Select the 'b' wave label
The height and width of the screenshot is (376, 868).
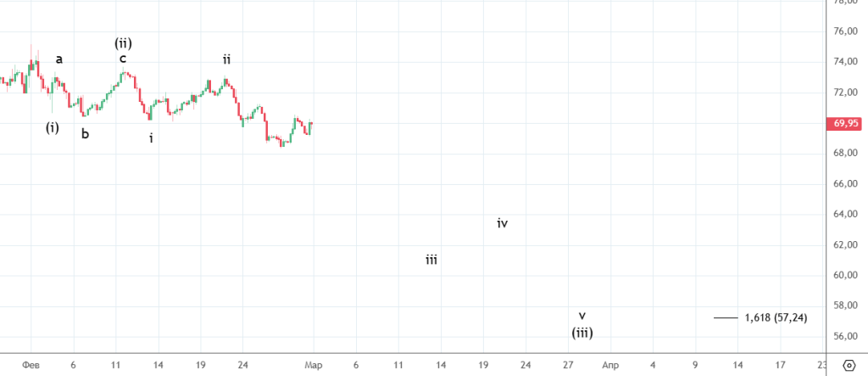pyautogui.click(x=85, y=132)
